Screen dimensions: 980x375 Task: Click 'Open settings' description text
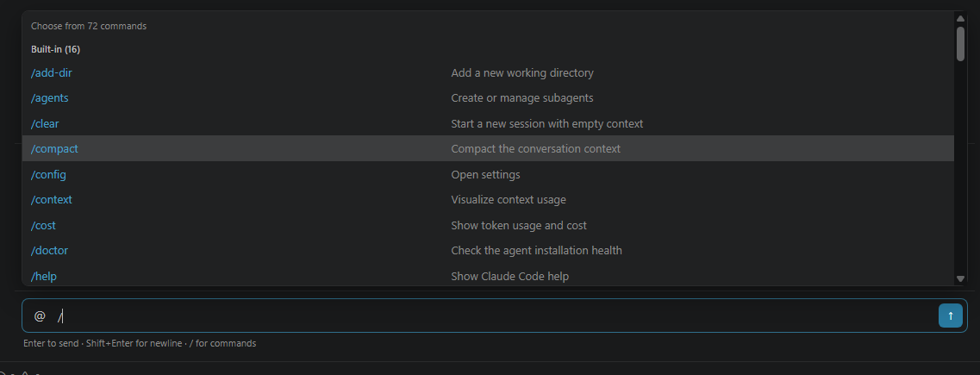(485, 174)
